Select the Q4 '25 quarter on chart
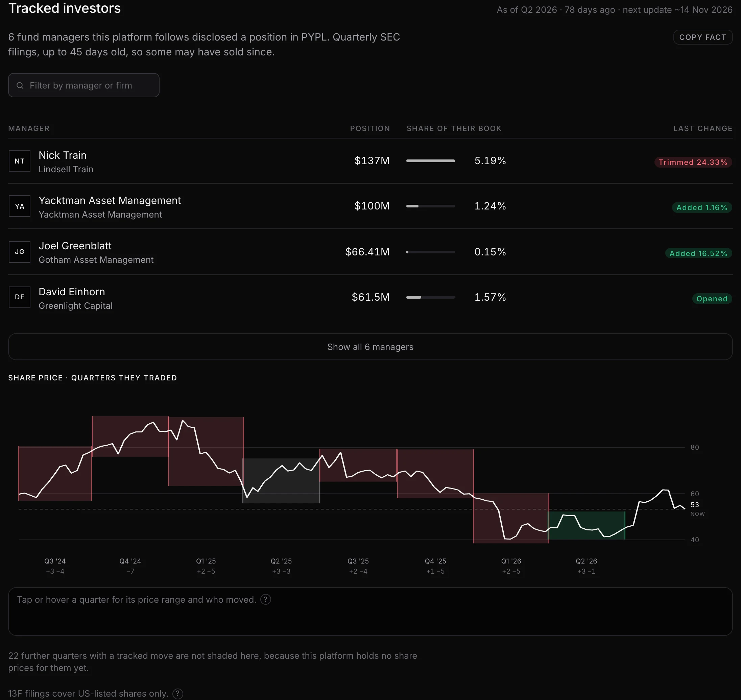Image resolution: width=741 pixels, height=700 pixels. 435,474
